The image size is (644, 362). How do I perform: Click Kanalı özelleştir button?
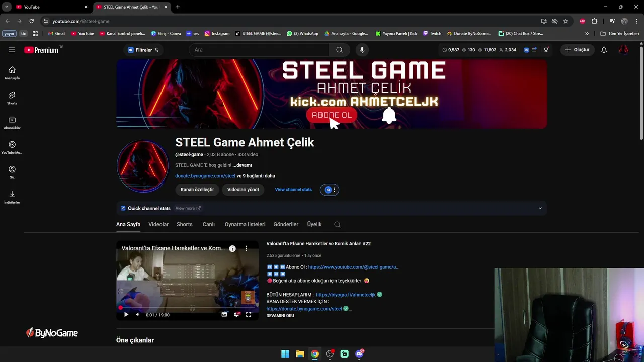click(197, 190)
